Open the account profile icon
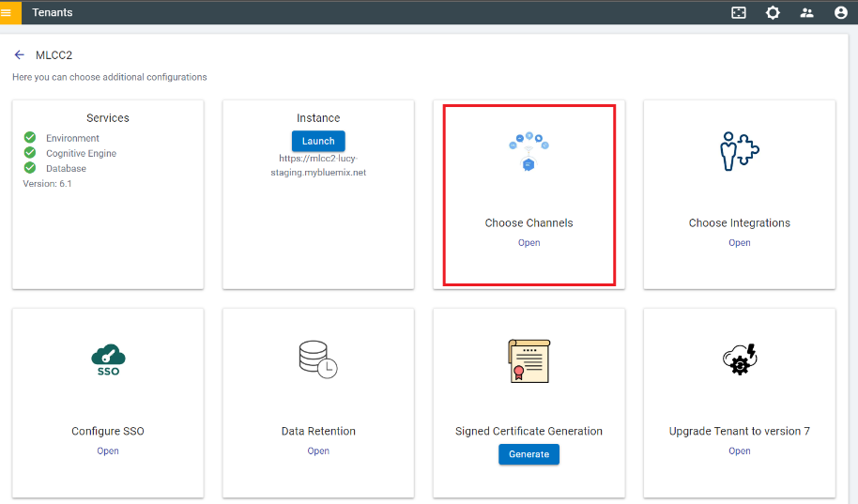 click(840, 12)
